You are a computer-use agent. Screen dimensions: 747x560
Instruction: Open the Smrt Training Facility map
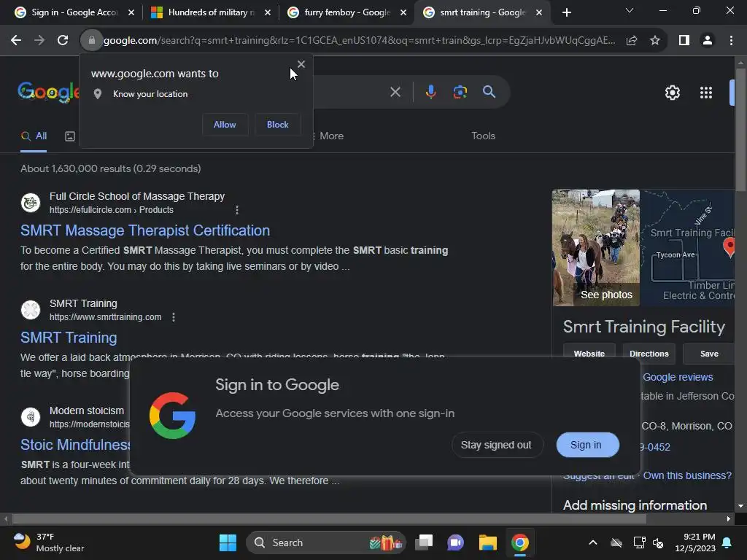click(687, 248)
